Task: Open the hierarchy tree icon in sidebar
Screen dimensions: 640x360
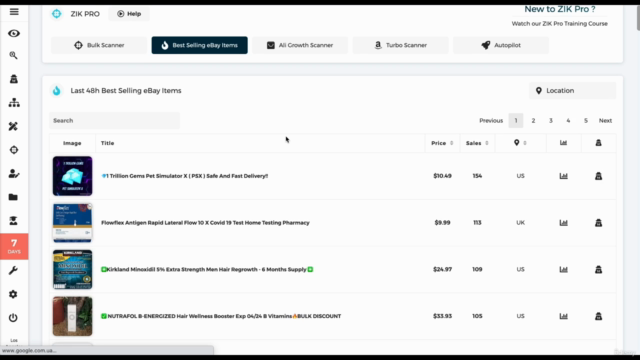Action: point(14,102)
